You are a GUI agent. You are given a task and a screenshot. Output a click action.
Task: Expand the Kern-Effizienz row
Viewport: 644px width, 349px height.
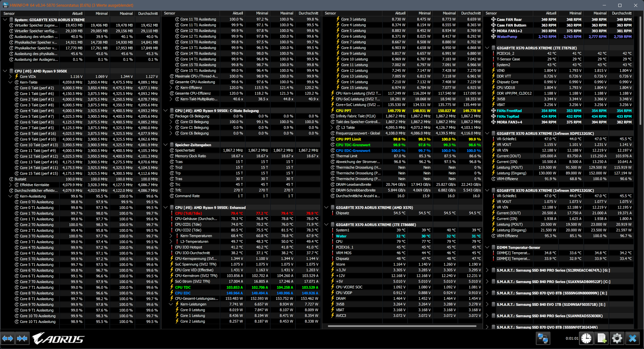(171, 88)
